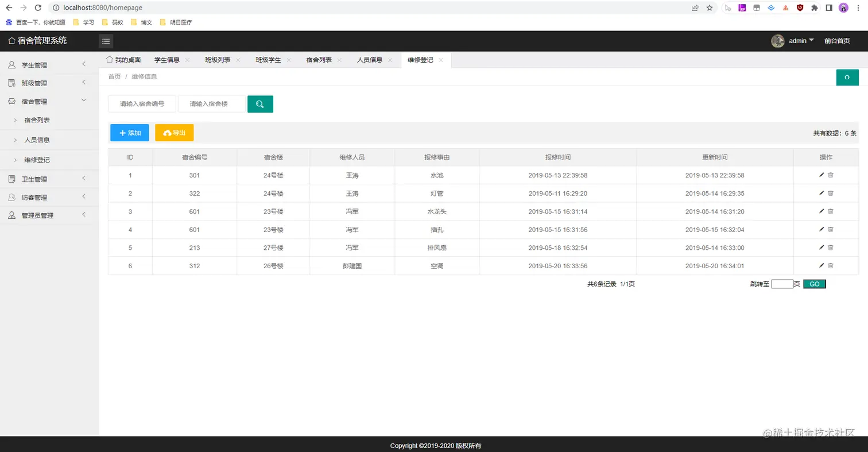Switch to the 人员信息 tab

tap(370, 60)
